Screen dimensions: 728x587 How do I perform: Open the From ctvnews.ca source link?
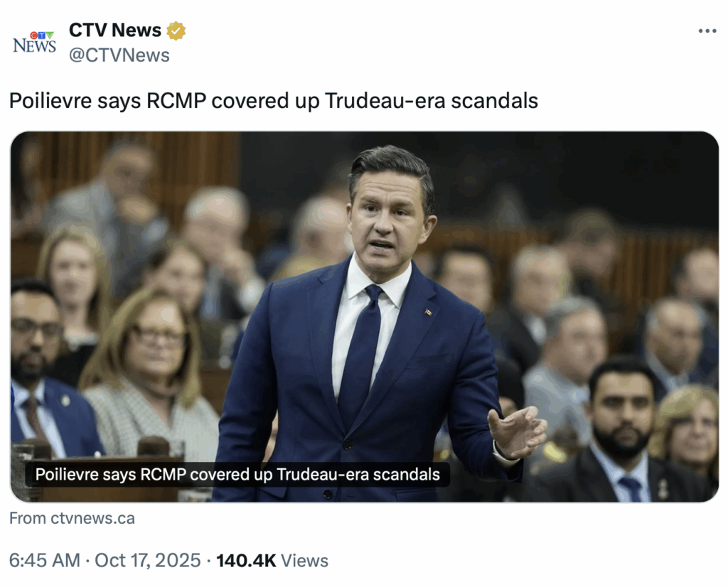point(72,519)
